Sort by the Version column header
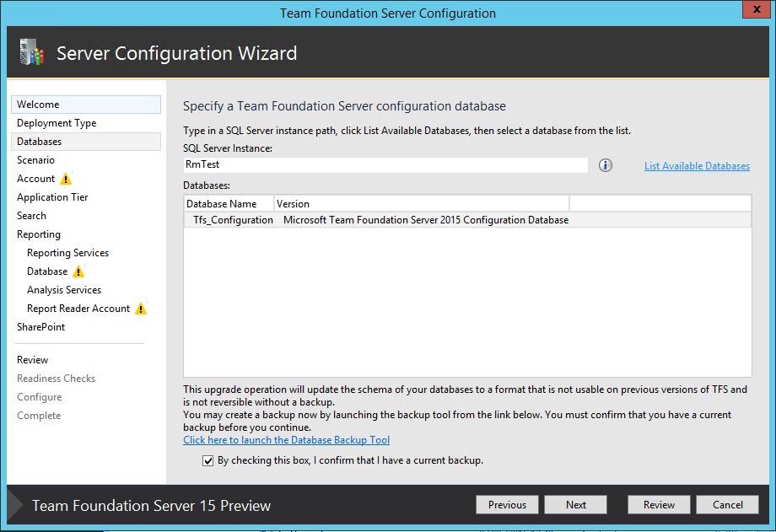Screen dimensions: 776x532 422,204
